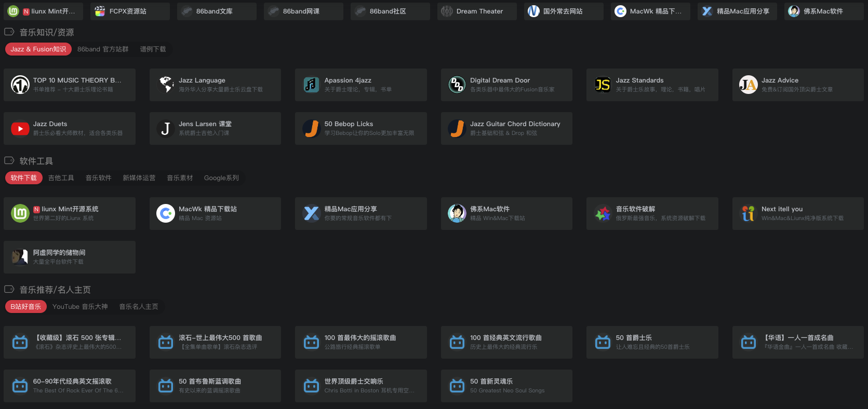Screen dimensions: 868x409
Task: Open 【华语】一人一首成名曲 card
Action: (x=798, y=342)
